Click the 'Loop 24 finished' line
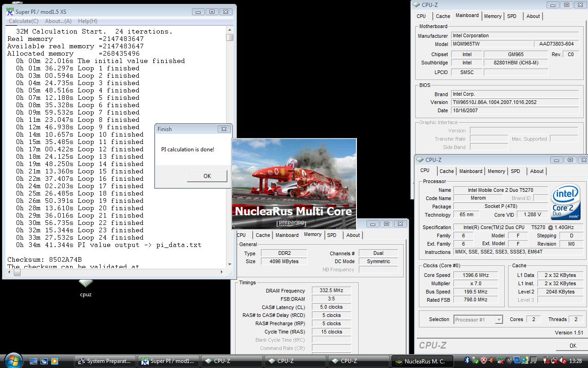Screen dimensions: 588x368 (x=78, y=237)
